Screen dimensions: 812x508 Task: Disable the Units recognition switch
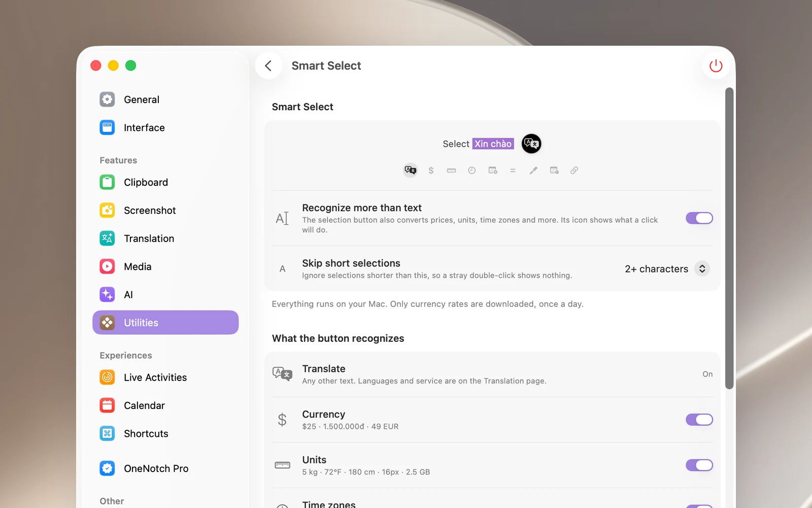coord(699,465)
